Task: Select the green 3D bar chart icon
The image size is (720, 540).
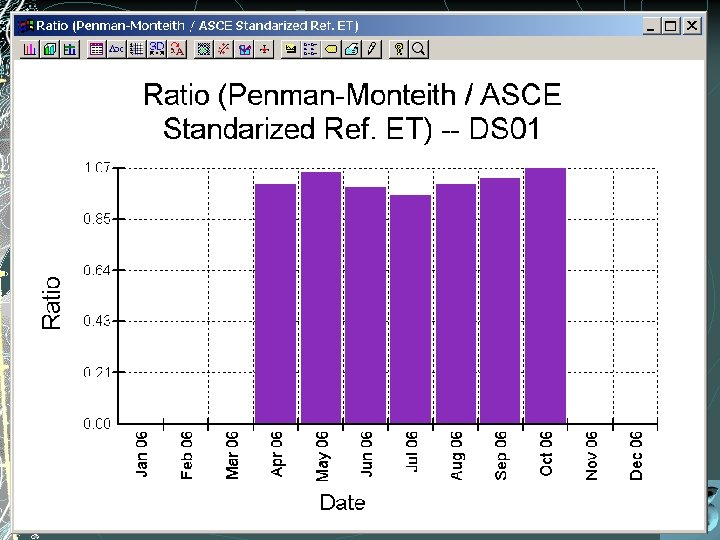Action: coord(50,49)
